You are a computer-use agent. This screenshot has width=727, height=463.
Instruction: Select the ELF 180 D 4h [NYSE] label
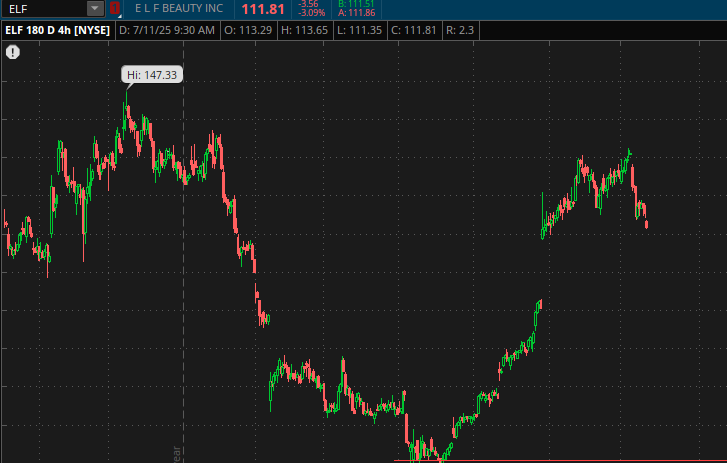pyautogui.click(x=57, y=30)
